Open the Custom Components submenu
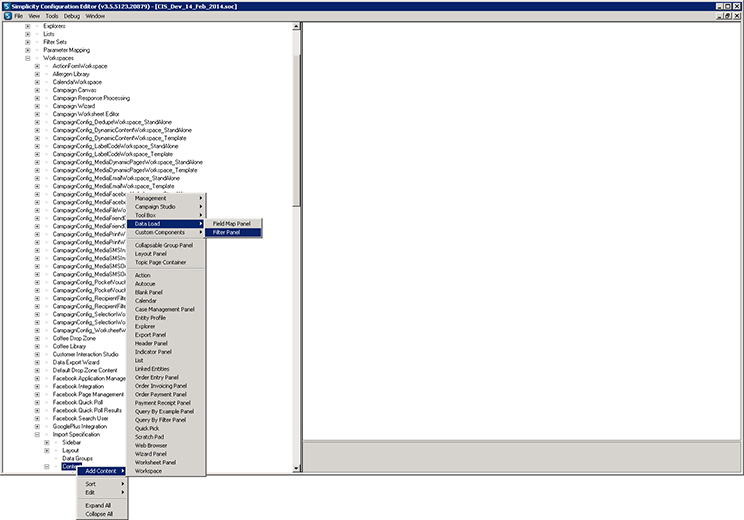 (x=166, y=232)
